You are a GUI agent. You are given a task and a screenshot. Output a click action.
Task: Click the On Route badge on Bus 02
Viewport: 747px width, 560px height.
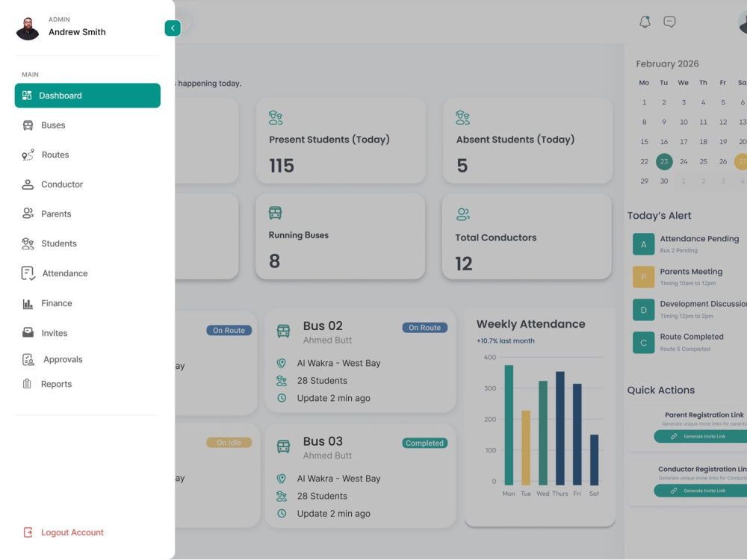pos(424,328)
